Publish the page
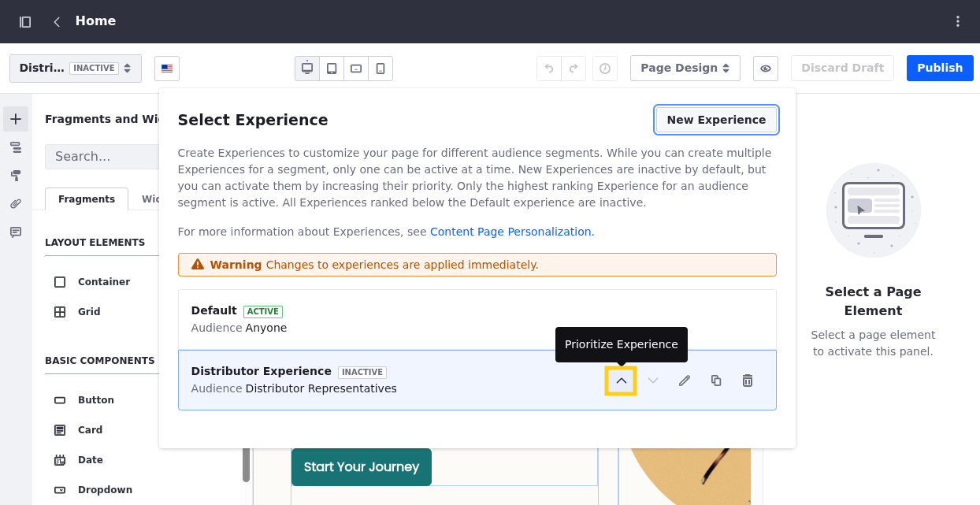This screenshot has height=505, width=980. pos(939,69)
